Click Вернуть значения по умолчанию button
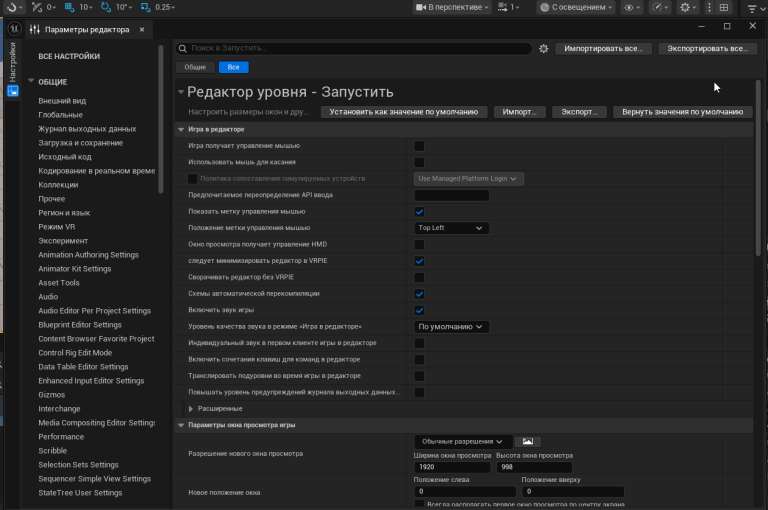The width and height of the screenshot is (768, 510). click(x=682, y=112)
